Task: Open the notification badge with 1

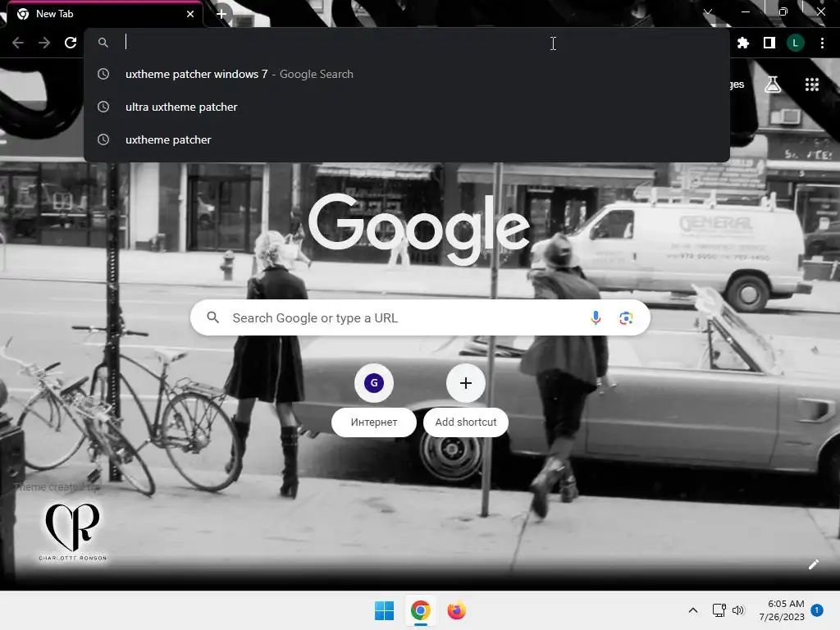Action: pyautogui.click(x=817, y=610)
